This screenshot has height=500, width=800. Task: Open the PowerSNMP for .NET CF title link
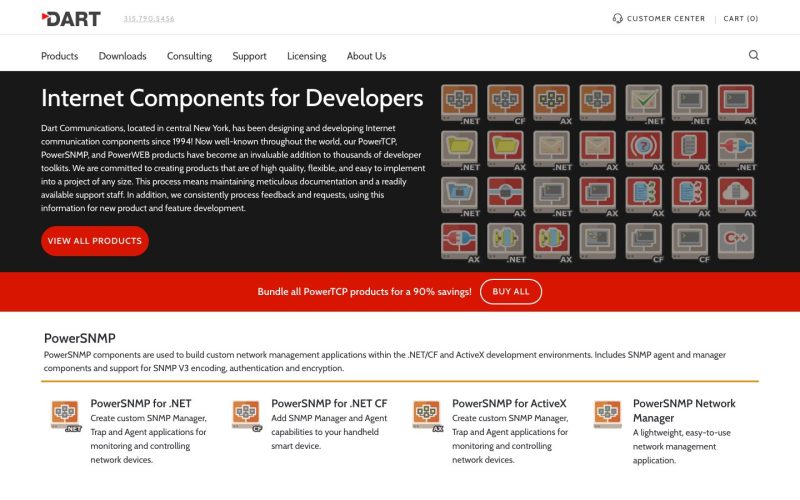tap(329, 404)
